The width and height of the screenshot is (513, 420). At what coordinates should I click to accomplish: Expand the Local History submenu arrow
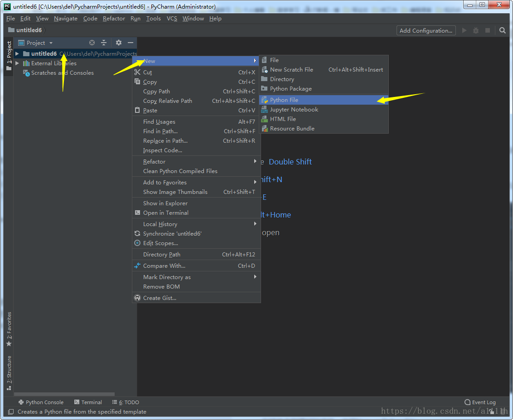coord(255,224)
